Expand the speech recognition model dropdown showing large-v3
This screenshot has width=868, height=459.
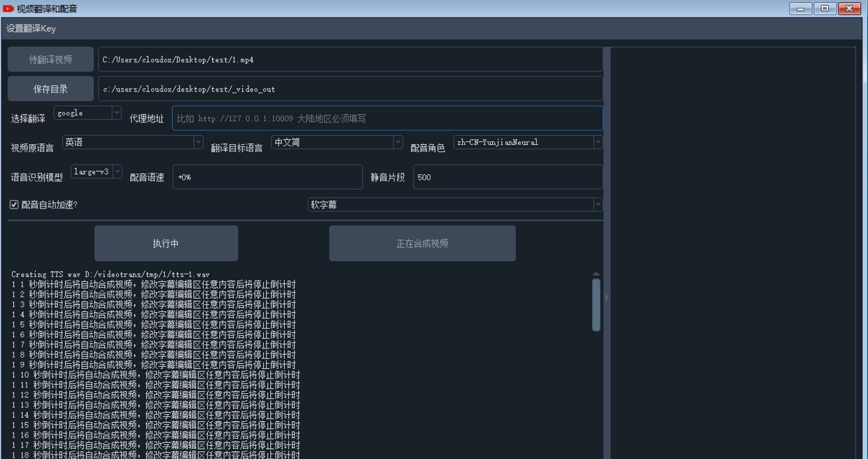(95, 171)
